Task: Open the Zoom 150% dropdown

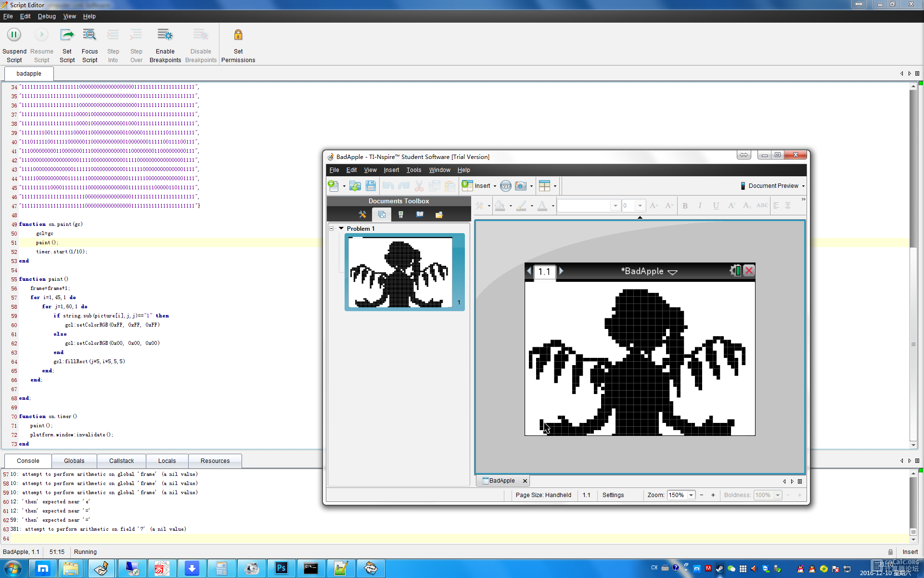Action: pos(692,495)
